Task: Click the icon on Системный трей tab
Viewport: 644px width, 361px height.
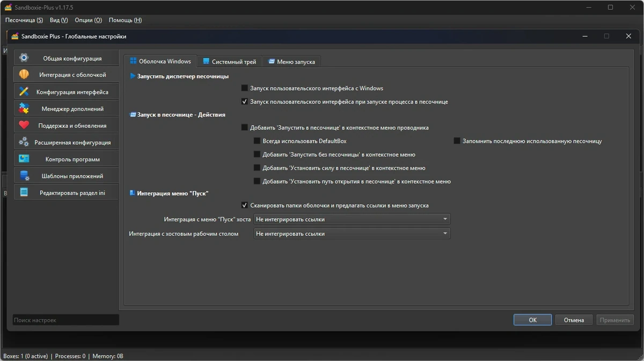Action: coord(206,62)
